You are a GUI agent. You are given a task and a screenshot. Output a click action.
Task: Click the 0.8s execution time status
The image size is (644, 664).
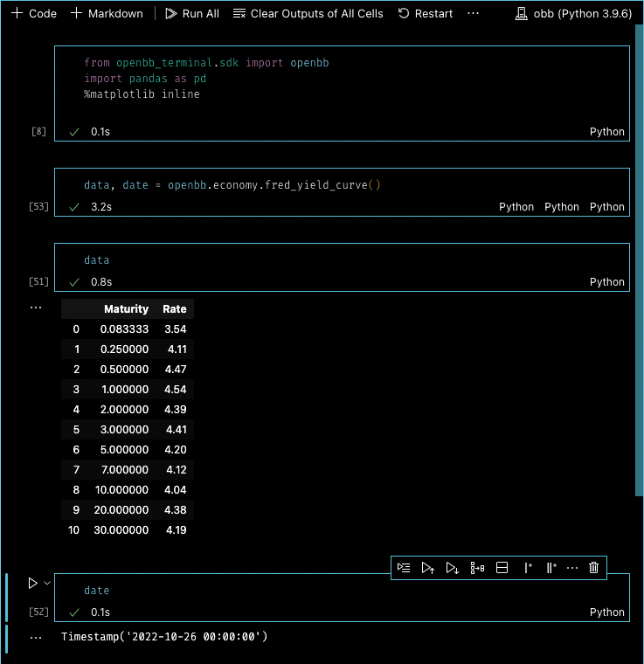tap(101, 282)
